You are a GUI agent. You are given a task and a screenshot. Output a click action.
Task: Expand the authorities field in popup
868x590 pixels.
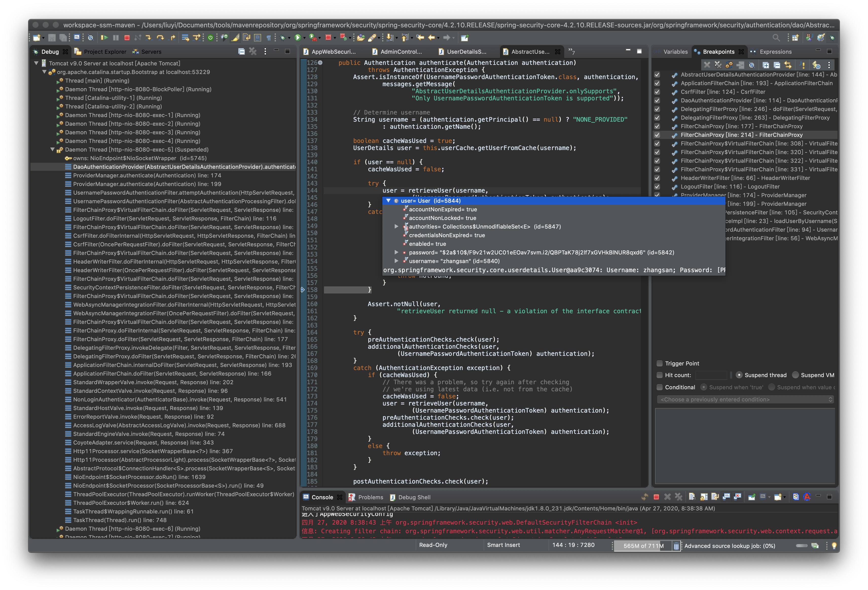[x=396, y=227]
